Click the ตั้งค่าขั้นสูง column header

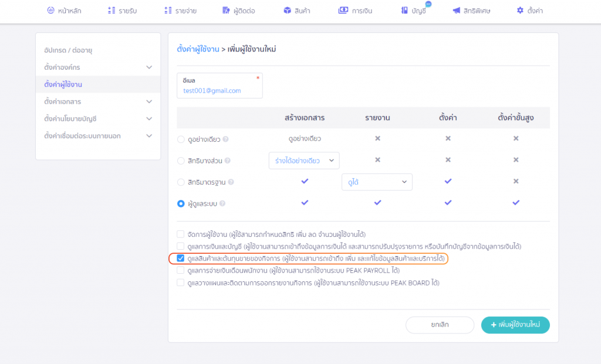pos(515,118)
